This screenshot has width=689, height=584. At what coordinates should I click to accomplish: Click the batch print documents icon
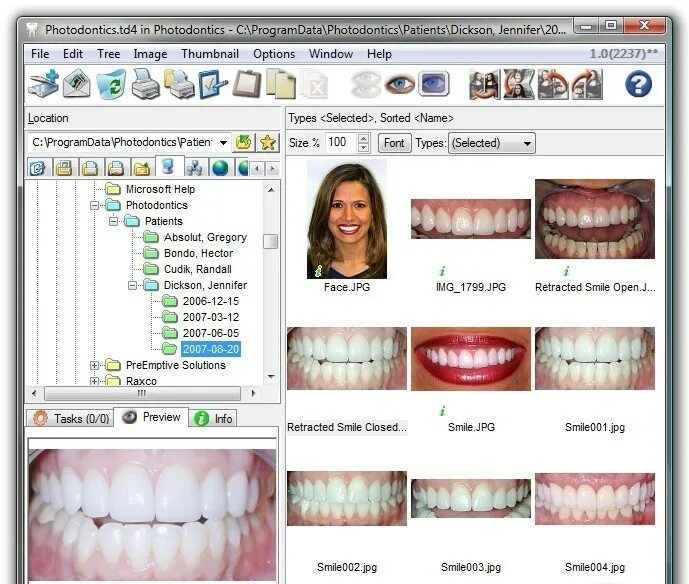pyautogui.click(x=179, y=84)
